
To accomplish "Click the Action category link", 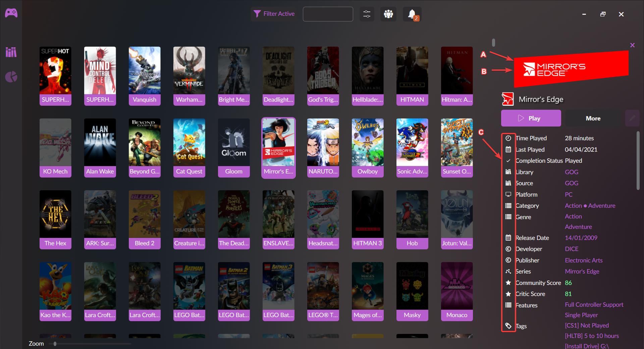I will (573, 205).
